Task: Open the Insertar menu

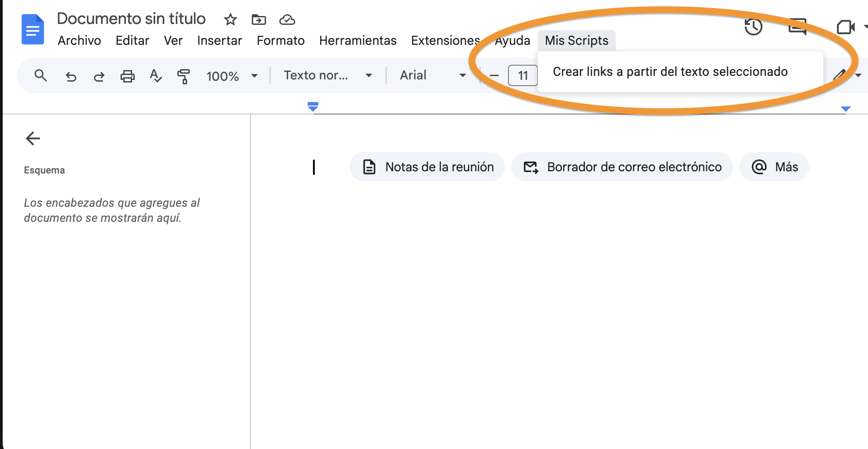Action: pos(219,40)
